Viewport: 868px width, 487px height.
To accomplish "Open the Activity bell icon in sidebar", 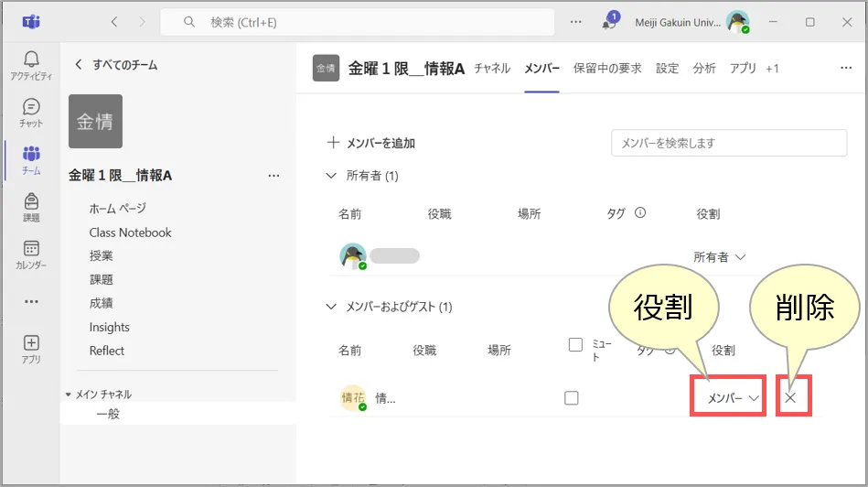I will point(31,65).
